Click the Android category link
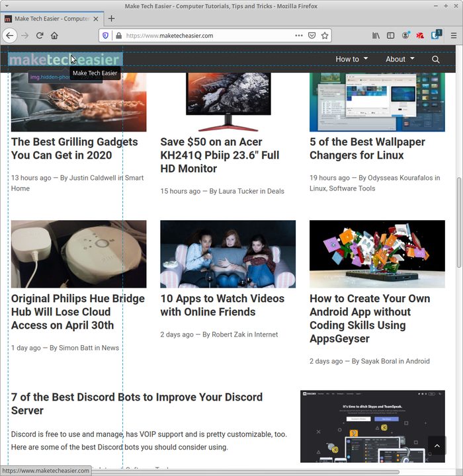 [x=418, y=361]
